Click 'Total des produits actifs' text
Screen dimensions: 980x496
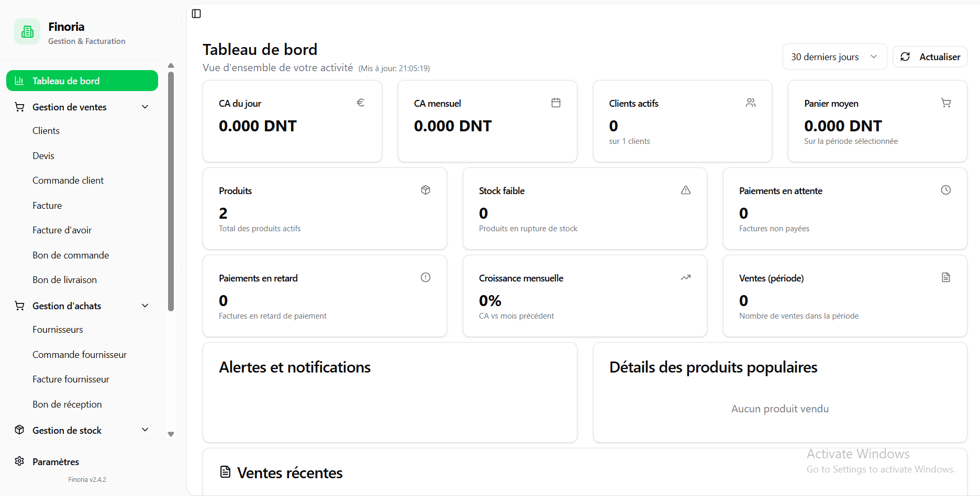(x=260, y=229)
